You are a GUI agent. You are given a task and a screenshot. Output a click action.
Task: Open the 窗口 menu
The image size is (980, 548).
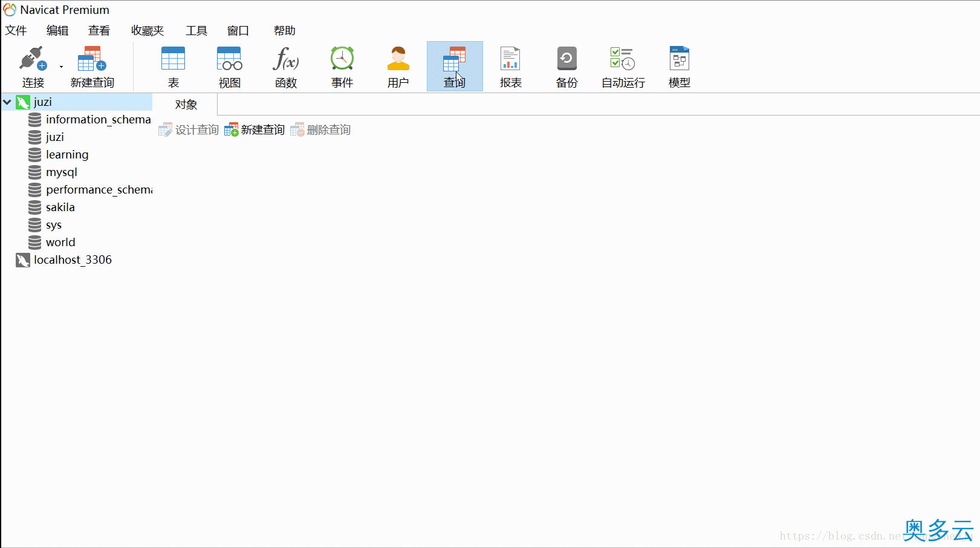[238, 30]
